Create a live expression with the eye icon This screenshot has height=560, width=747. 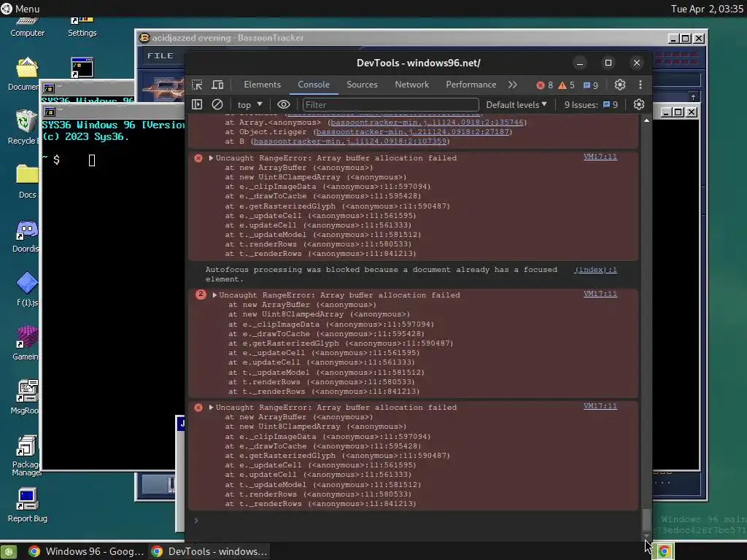(x=284, y=104)
